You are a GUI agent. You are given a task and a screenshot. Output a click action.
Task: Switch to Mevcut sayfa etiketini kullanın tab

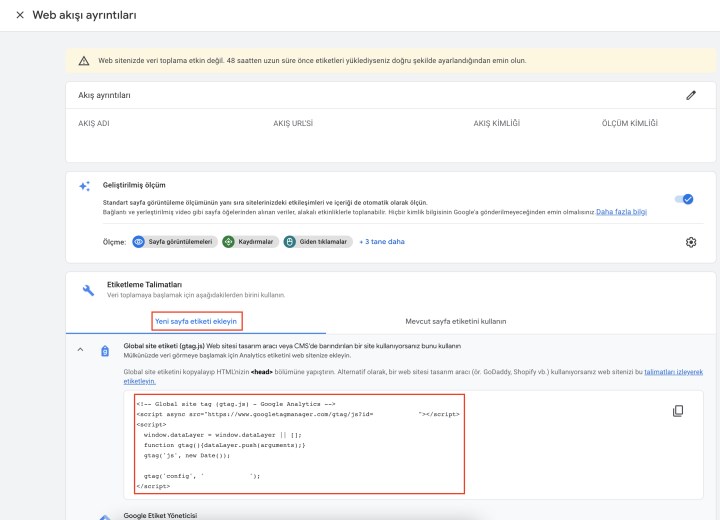click(456, 321)
